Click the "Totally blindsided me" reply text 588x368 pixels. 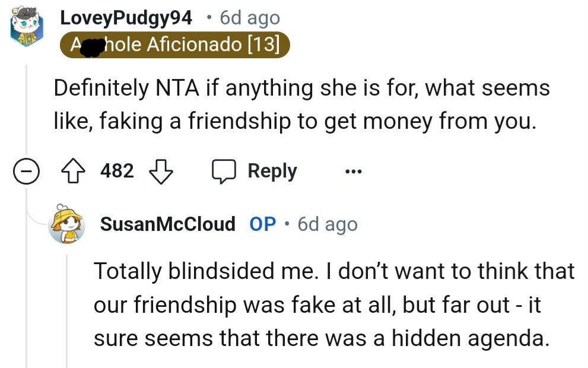coord(333,304)
